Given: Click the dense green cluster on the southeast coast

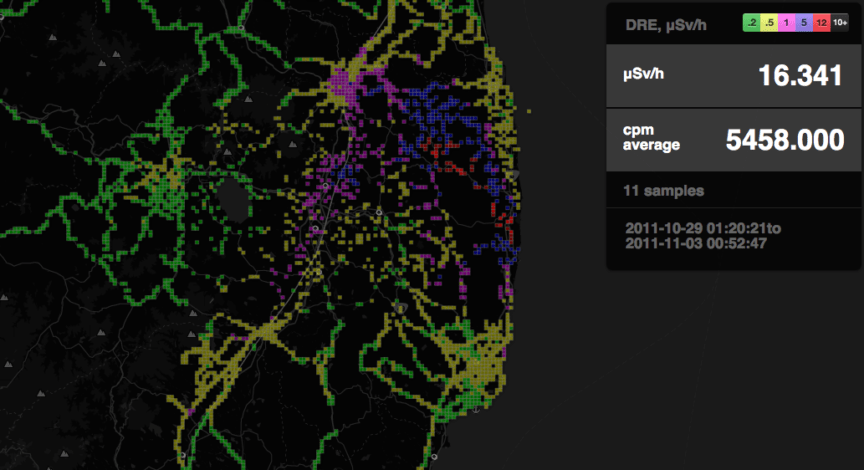Looking at the screenshot, I should click(477, 374).
